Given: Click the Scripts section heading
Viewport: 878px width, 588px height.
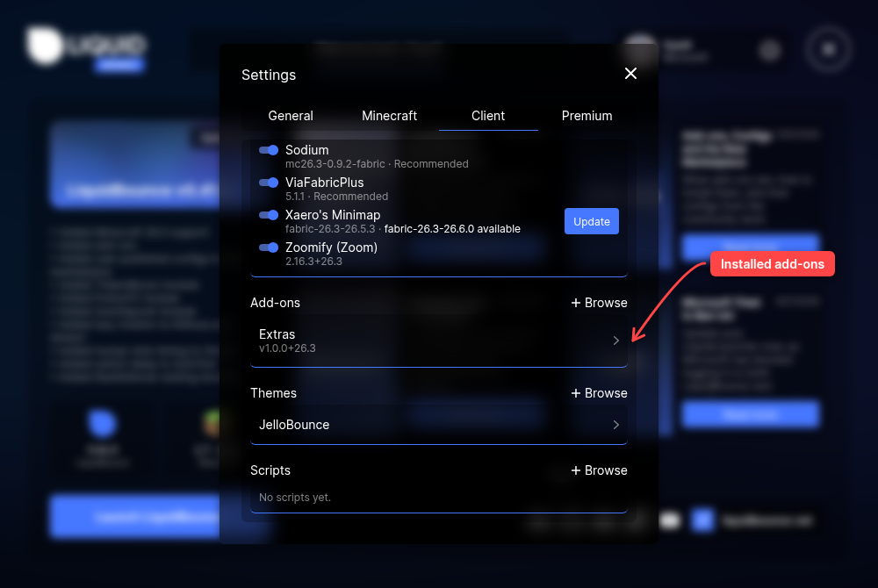Looking at the screenshot, I should coord(270,470).
